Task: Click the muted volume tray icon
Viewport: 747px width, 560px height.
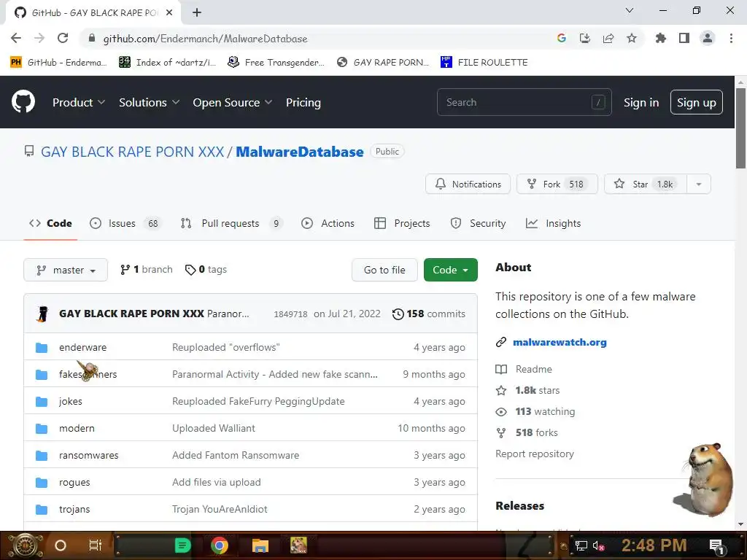Action: click(x=598, y=545)
